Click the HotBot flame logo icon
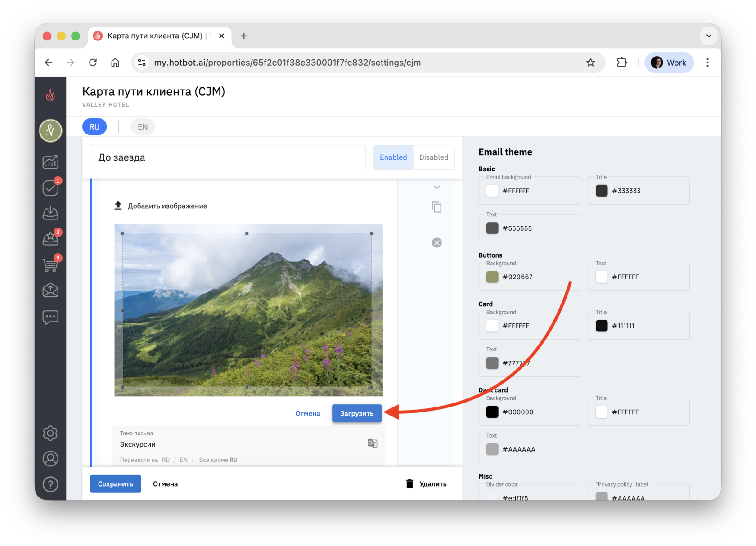756x546 pixels. [x=50, y=94]
